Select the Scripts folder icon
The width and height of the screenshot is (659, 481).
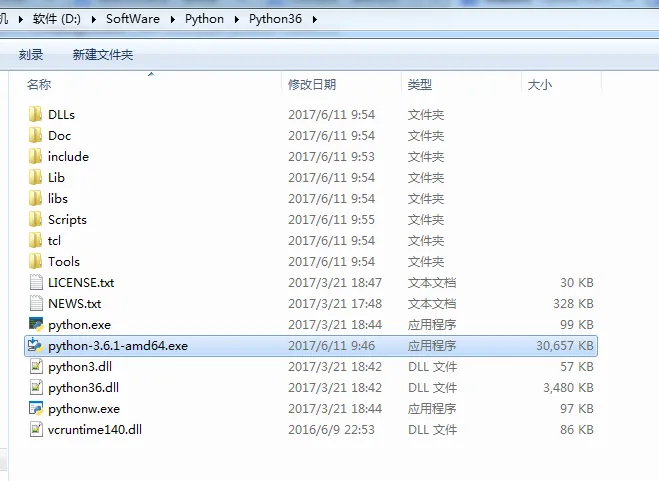[x=36, y=219]
